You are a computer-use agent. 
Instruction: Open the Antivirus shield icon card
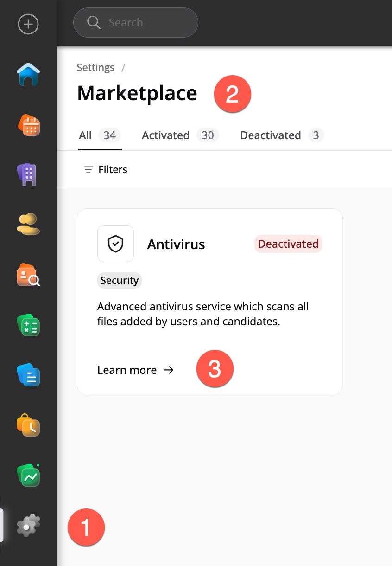[x=115, y=244]
